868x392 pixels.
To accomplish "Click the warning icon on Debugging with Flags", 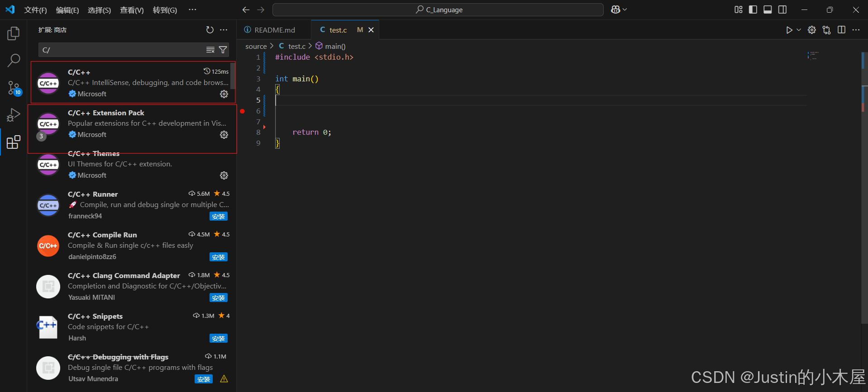I will coord(224,379).
